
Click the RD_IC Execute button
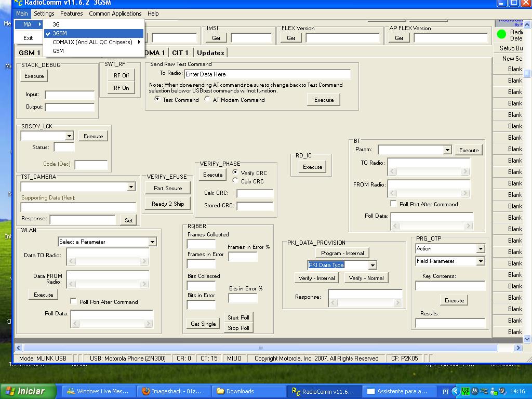[312, 167]
